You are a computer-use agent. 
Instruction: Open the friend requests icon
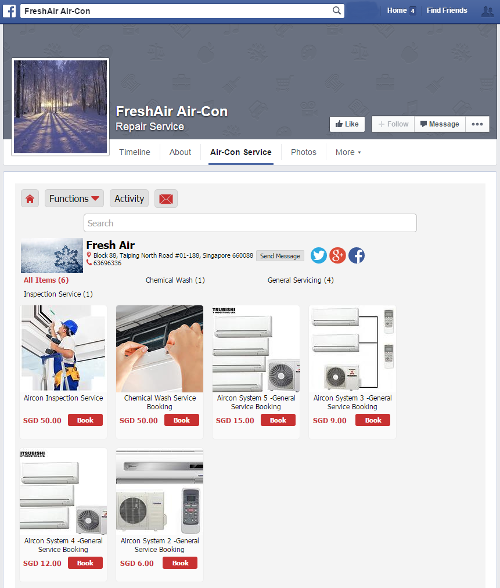point(488,11)
